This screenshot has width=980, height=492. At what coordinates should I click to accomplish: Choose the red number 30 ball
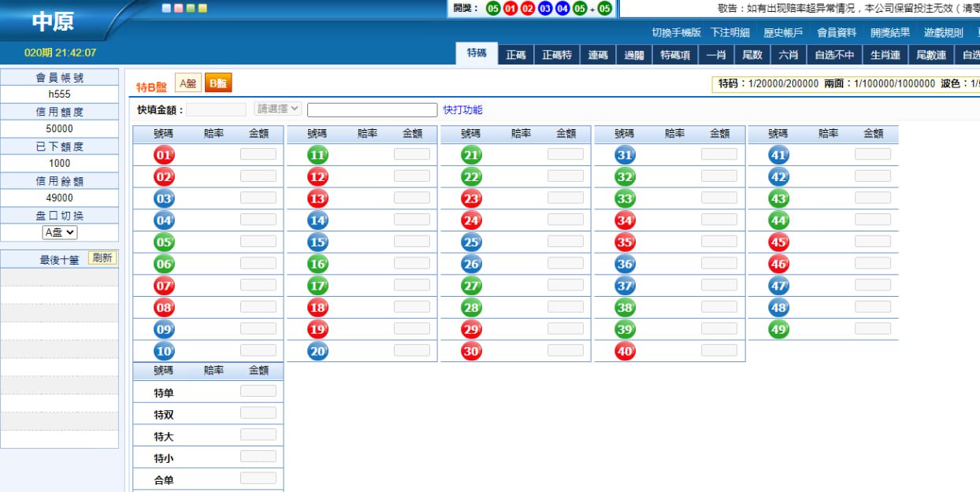pyautogui.click(x=471, y=352)
